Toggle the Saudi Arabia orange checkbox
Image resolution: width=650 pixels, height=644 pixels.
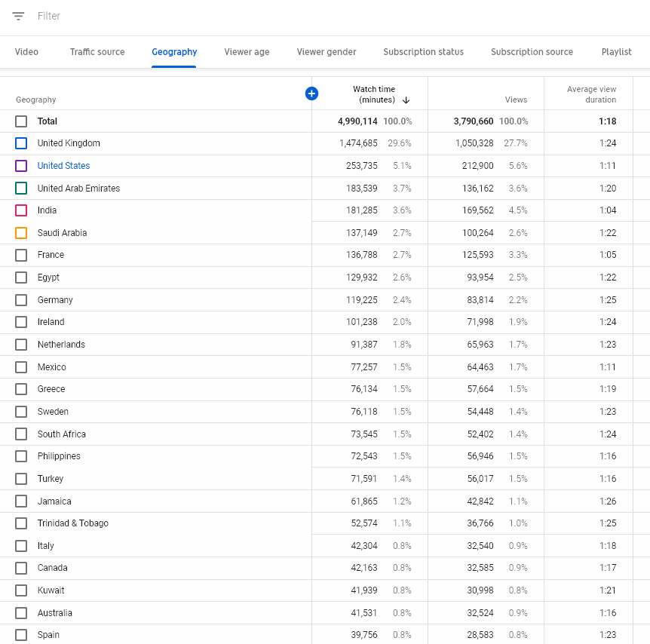(x=21, y=233)
